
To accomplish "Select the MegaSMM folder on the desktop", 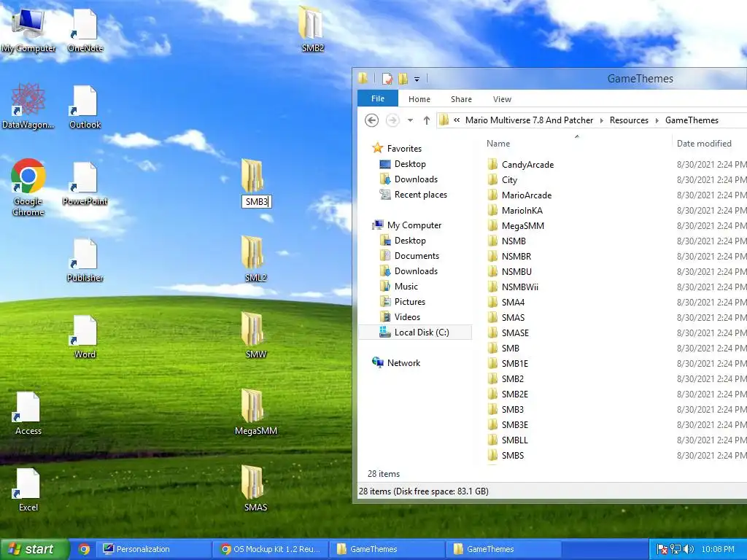I will pyautogui.click(x=255, y=412).
